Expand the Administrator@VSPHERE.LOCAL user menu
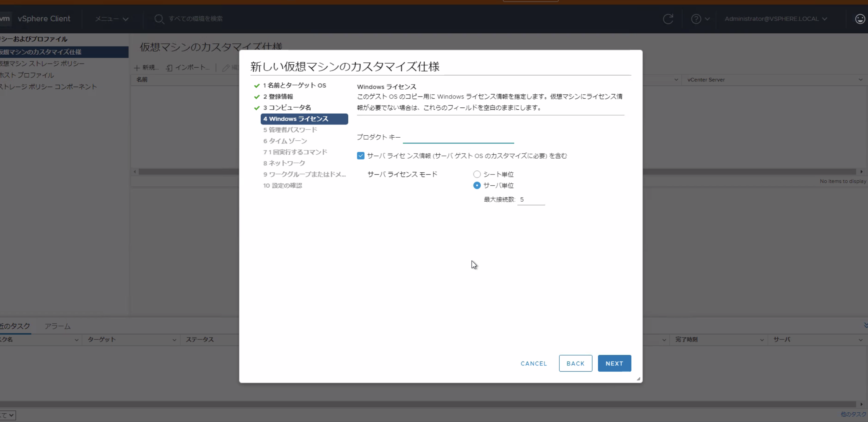 coord(776,19)
